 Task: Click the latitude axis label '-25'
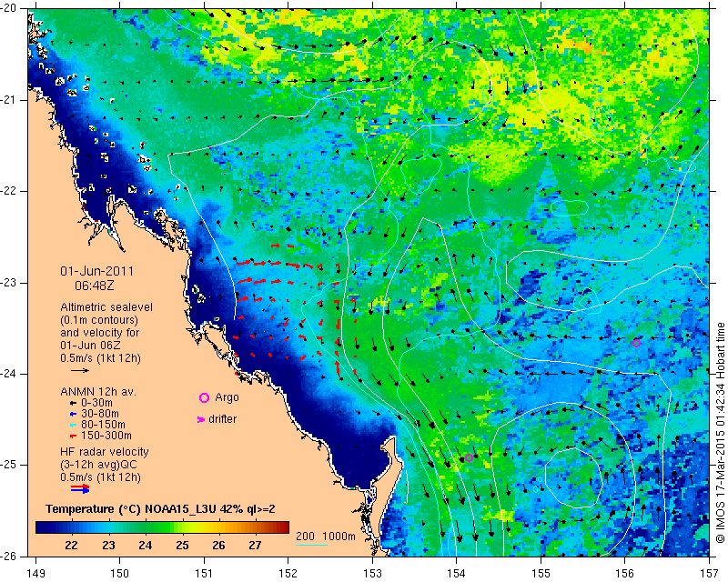(8, 465)
